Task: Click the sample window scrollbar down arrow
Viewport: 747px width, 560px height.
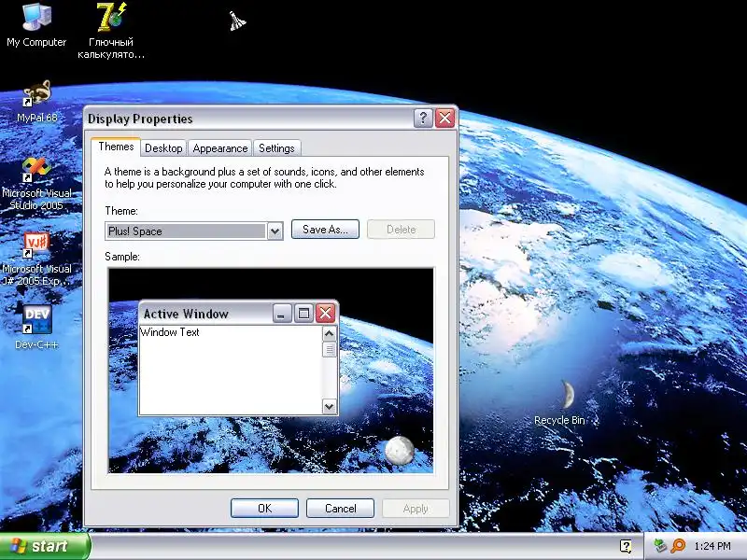Action: click(330, 406)
